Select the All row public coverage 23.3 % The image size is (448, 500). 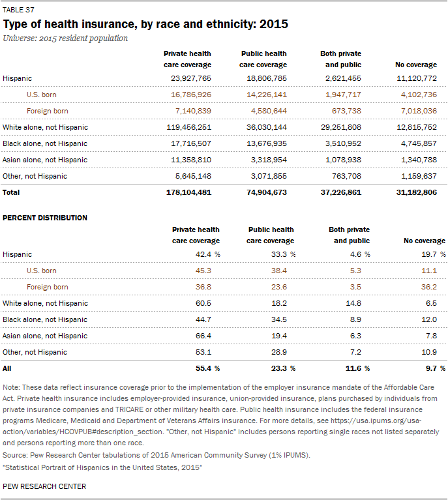click(x=284, y=368)
